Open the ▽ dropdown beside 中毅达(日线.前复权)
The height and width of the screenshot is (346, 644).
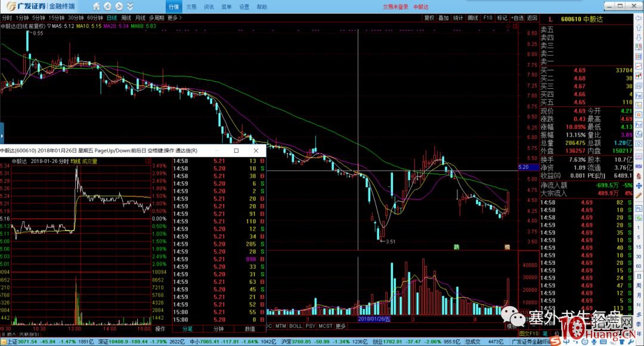49,26
